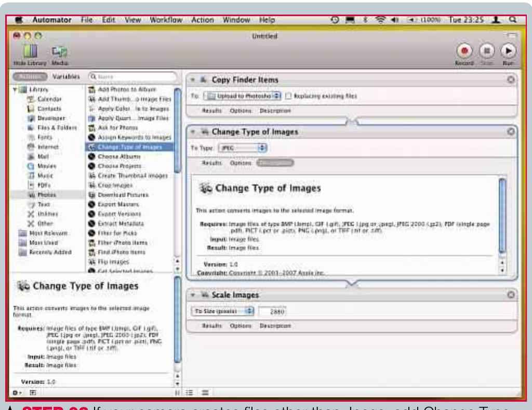Collapse the Library tree disclosure triangle
Screen dimensions: 532x410
(15, 89)
